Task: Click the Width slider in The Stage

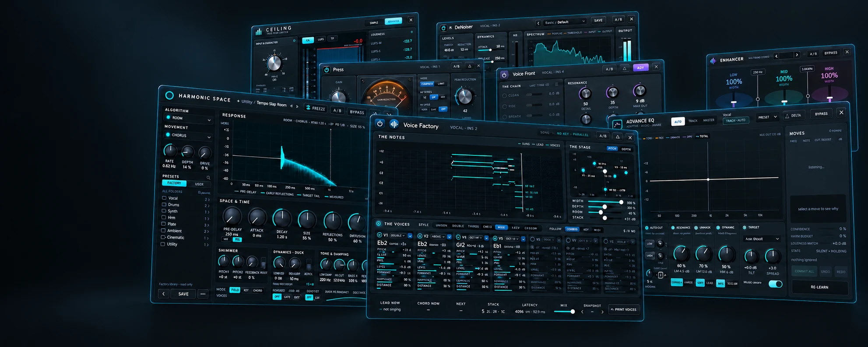Action: [606, 202]
